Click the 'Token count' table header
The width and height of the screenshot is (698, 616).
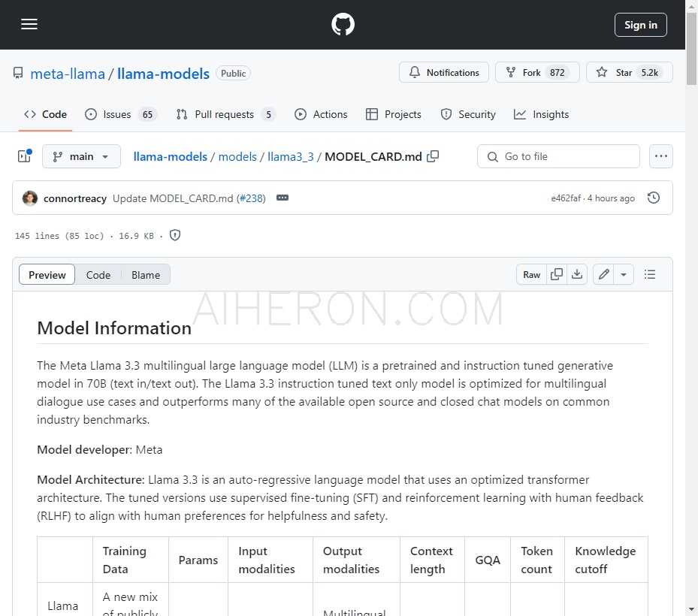(x=537, y=560)
